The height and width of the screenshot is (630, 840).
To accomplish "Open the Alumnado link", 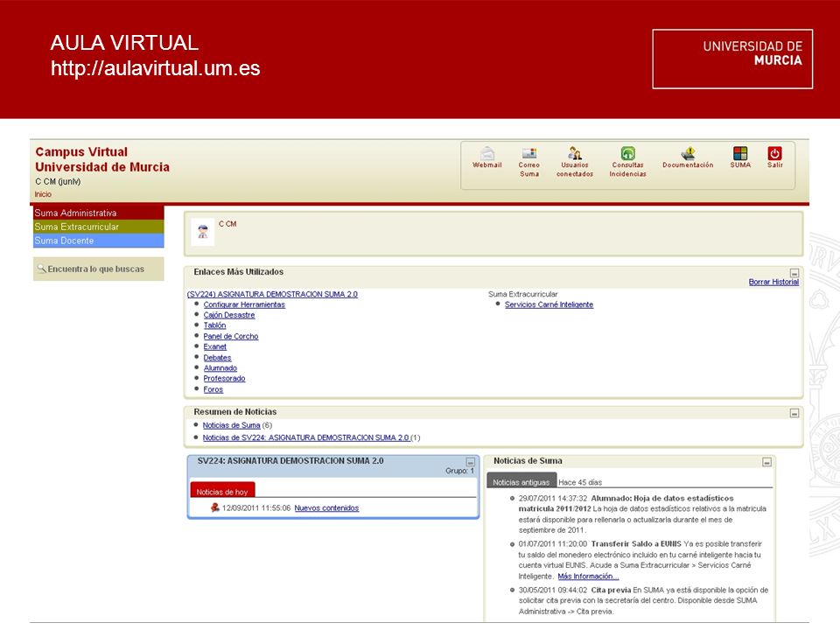I will (220, 368).
